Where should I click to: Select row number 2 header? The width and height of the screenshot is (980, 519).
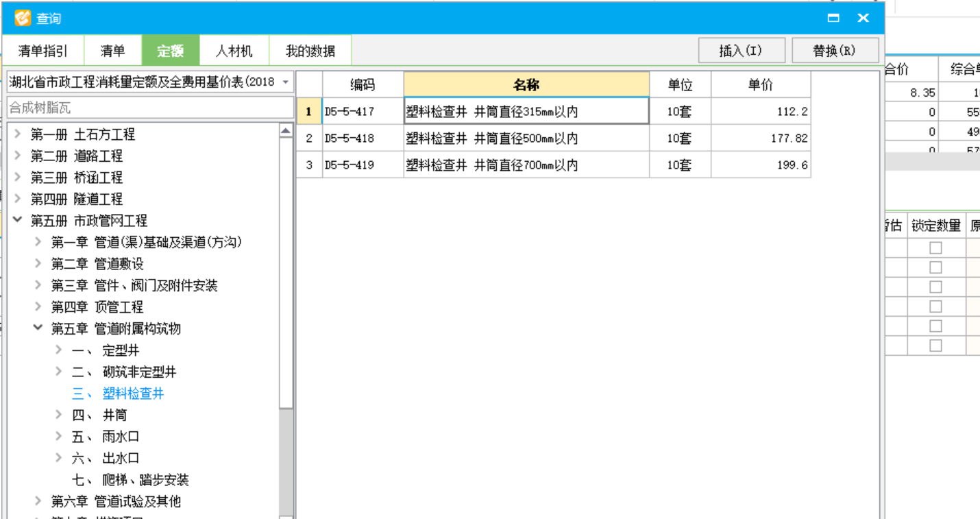309,138
